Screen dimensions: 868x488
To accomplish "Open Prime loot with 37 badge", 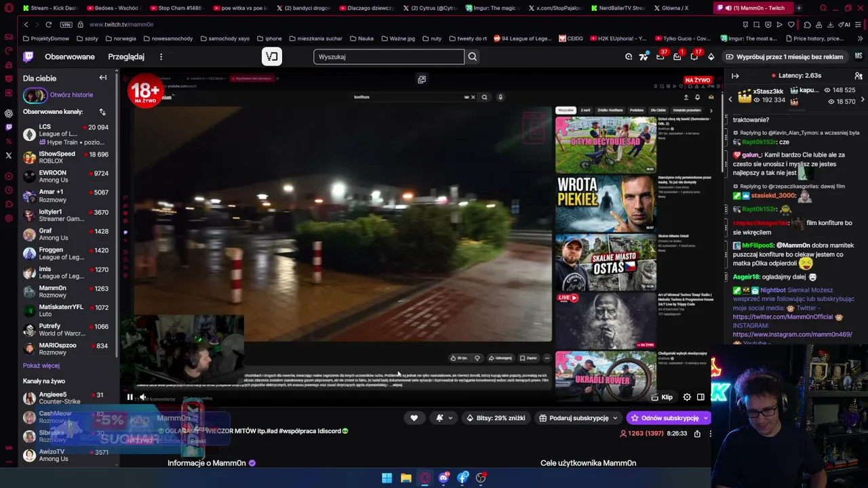I will click(x=660, y=57).
